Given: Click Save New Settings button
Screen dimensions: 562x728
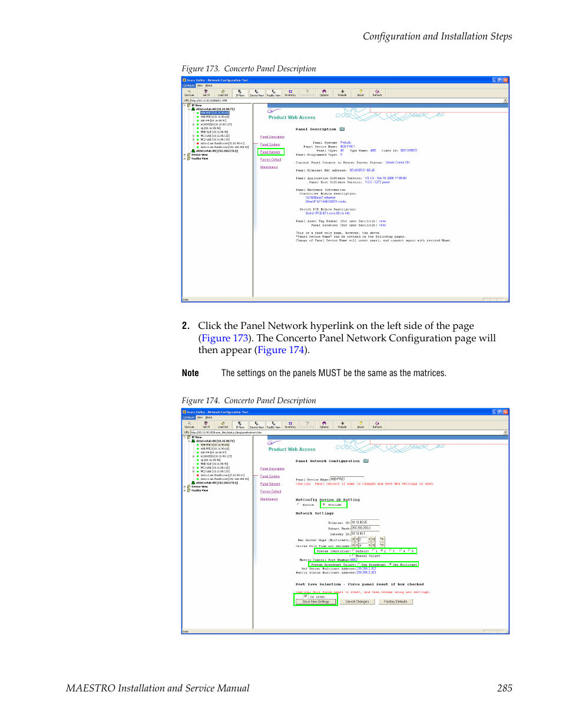Looking at the screenshot, I should [x=316, y=602].
